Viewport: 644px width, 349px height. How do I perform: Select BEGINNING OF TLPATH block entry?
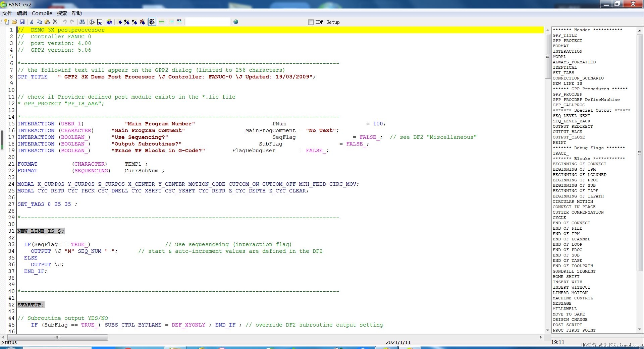tap(578, 196)
